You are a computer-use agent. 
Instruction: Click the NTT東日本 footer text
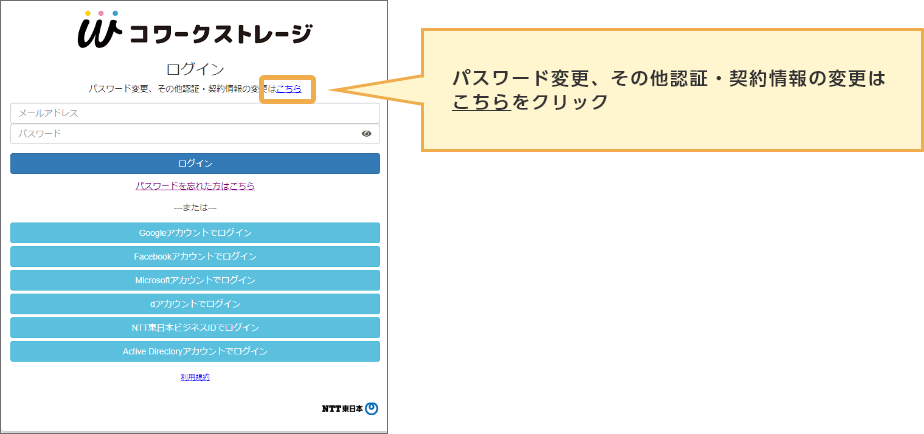click(342, 408)
